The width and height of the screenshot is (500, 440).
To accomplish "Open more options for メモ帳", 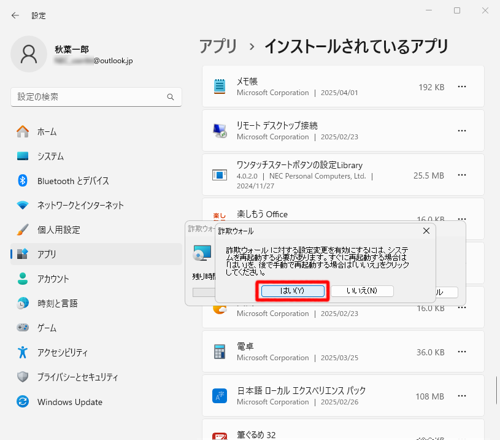I will click(x=462, y=87).
